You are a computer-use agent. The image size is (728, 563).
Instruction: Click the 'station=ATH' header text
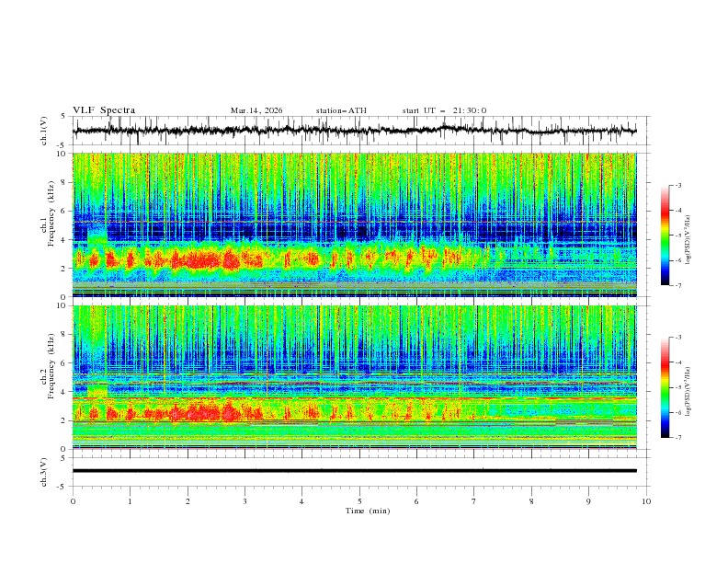[341, 110]
